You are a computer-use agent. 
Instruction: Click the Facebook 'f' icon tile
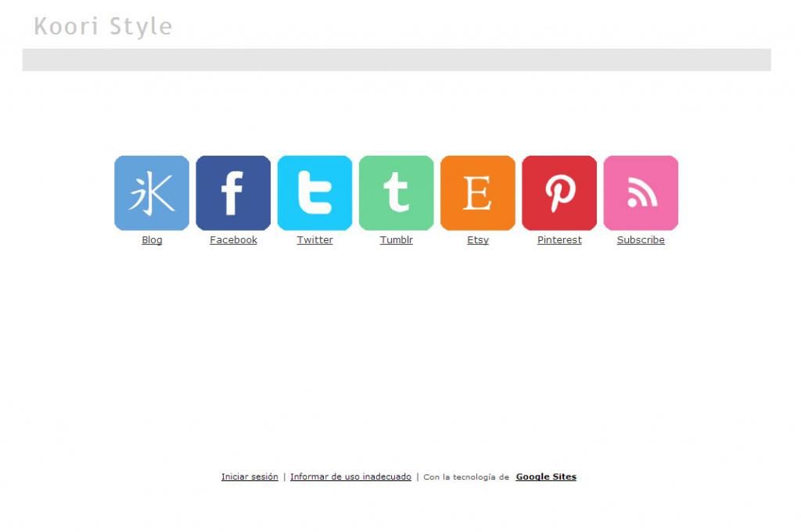tap(233, 193)
